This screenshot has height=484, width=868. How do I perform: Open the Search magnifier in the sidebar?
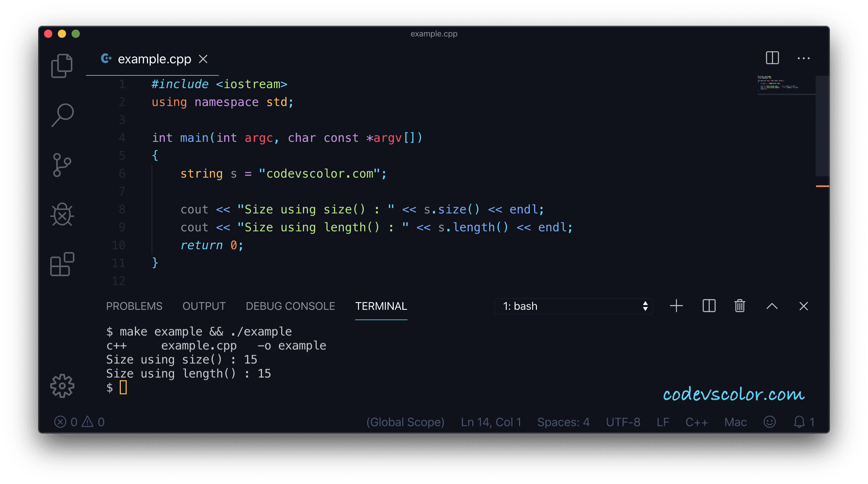pos(63,115)
